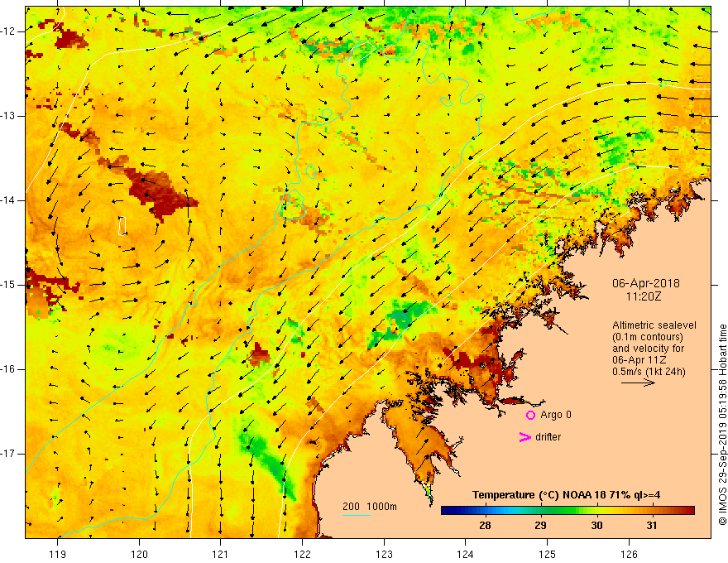The height and width of the screenshot is (563, 728).
Task: Click the cyan 200m contour legend line
Action: (x=357, y=515)
